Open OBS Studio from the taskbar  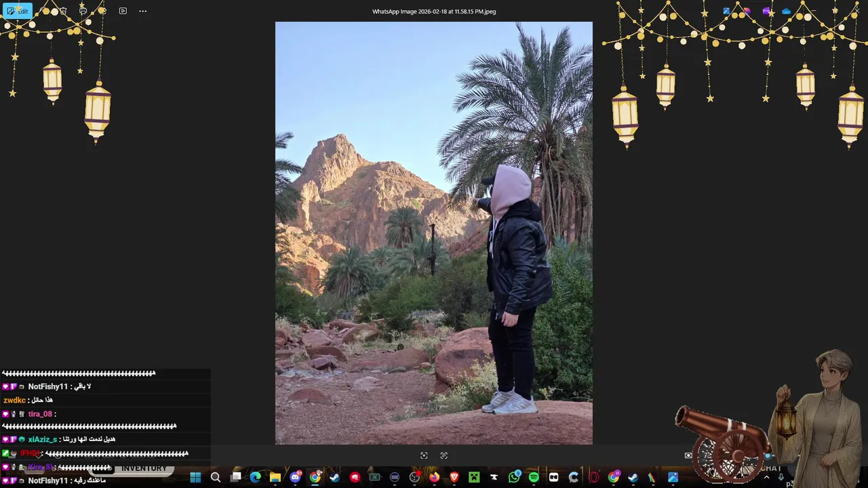point(414,477)
